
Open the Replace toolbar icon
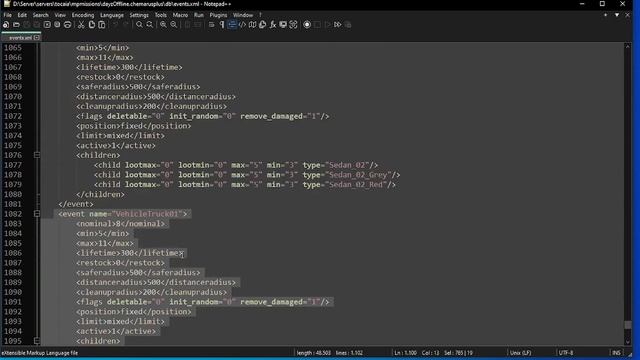tap(150, 25)
